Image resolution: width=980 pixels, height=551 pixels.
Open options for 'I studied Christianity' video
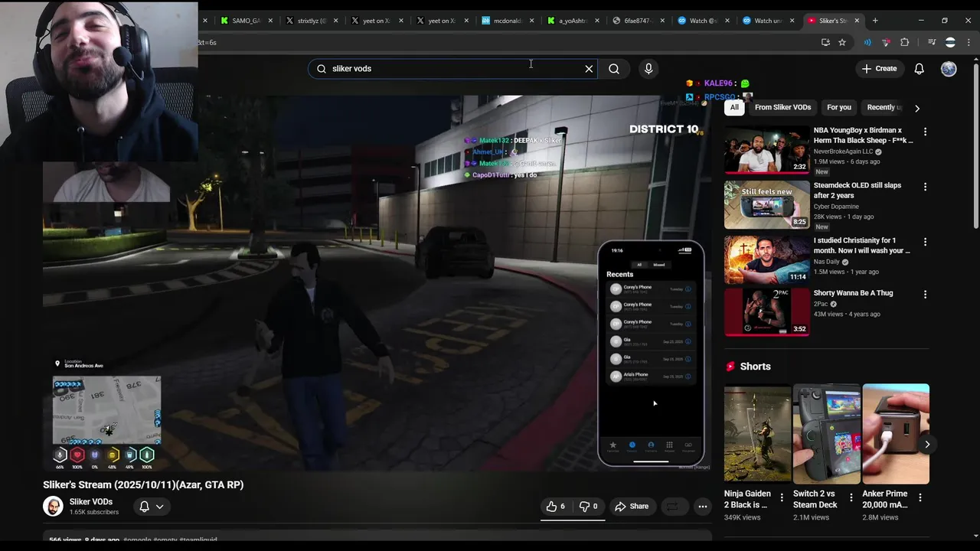tap(925, 242)
